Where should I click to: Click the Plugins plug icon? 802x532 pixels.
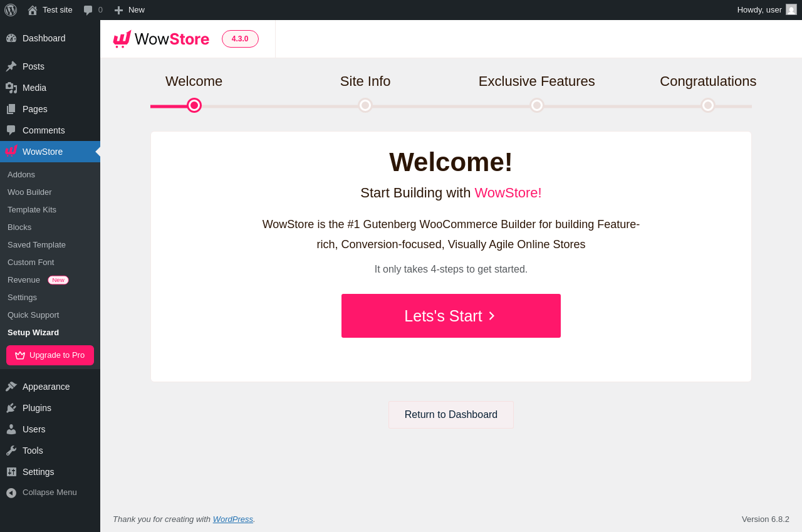[11, 408]
